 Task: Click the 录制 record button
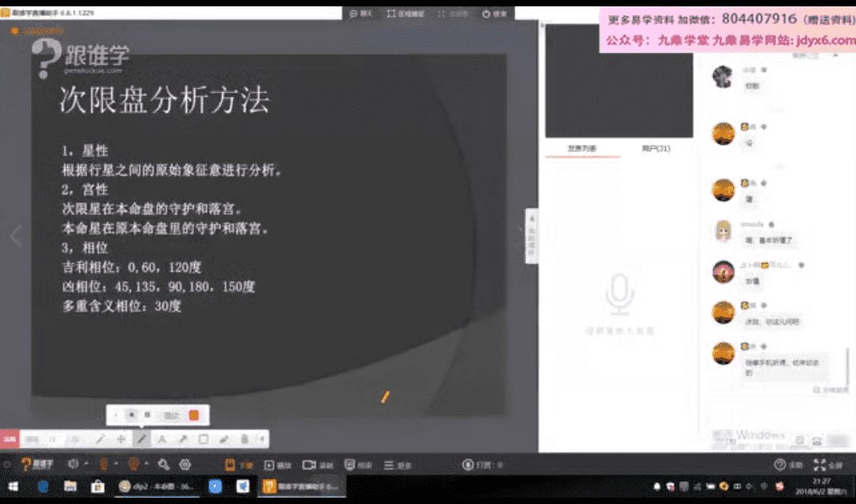[319, 465]
